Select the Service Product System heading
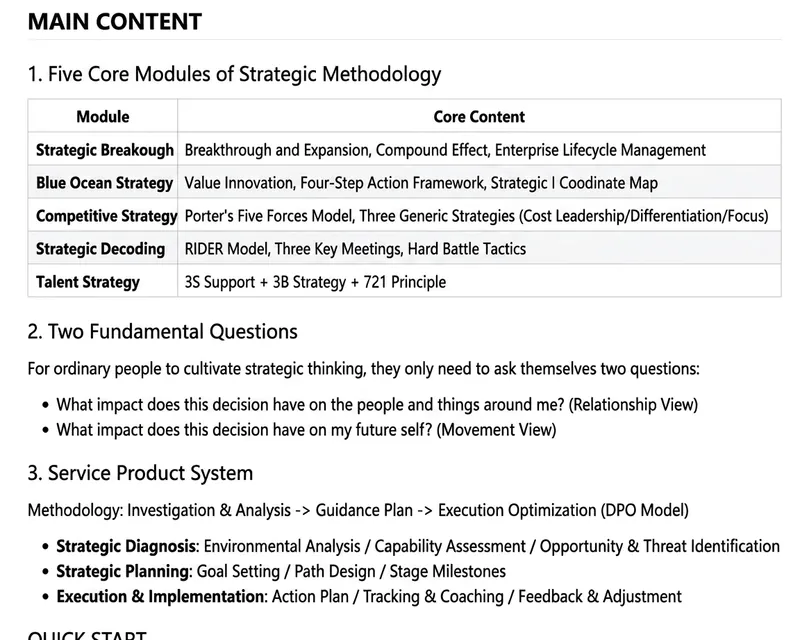This screenshot has width=800, height=640. click(140, 473)
